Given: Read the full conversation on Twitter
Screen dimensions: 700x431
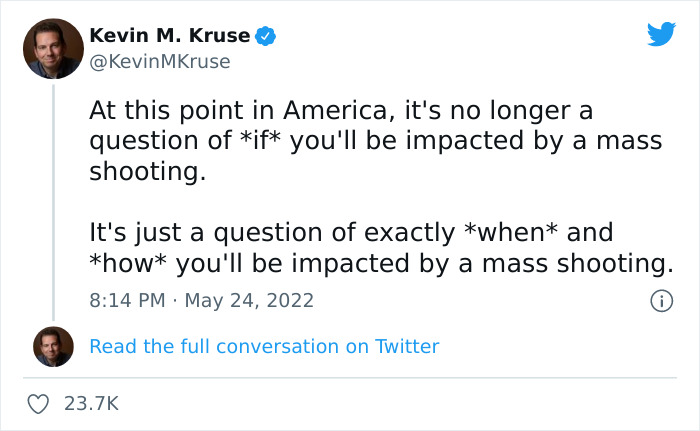Looking at the screenshot, I should click(x=264, y=346).
